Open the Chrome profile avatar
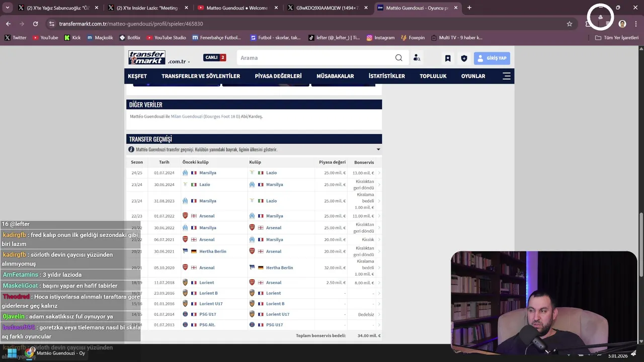Image resolution: width=644 pixels, height=362 pixels. coord(622,24)
